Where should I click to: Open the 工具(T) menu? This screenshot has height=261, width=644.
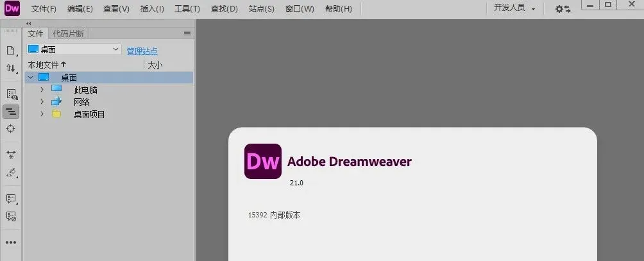[x=187, y=9]
